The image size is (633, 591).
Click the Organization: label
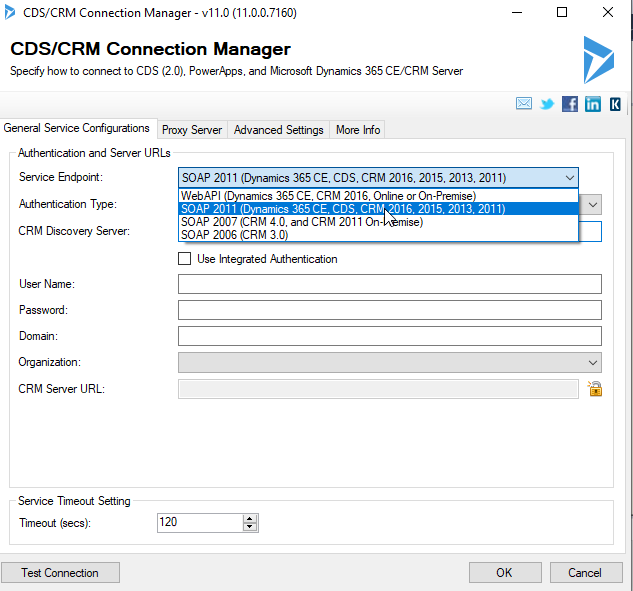point(50,362)
